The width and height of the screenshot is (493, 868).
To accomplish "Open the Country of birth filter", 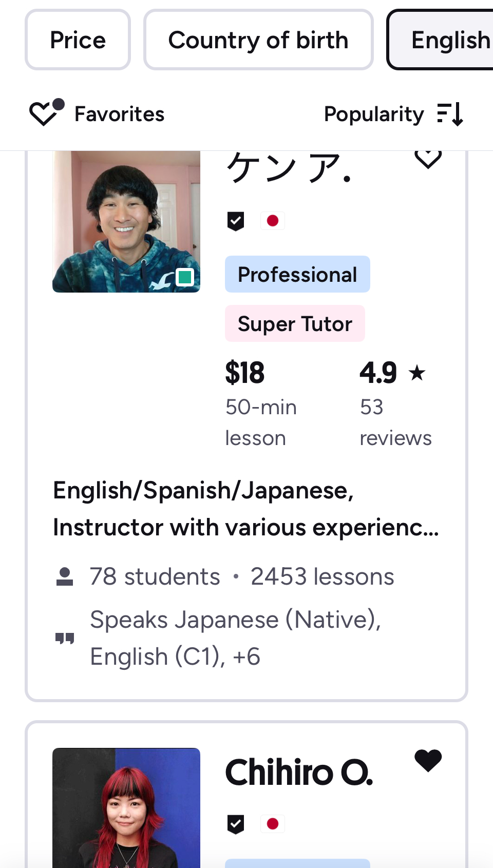I will click(258, 40).
